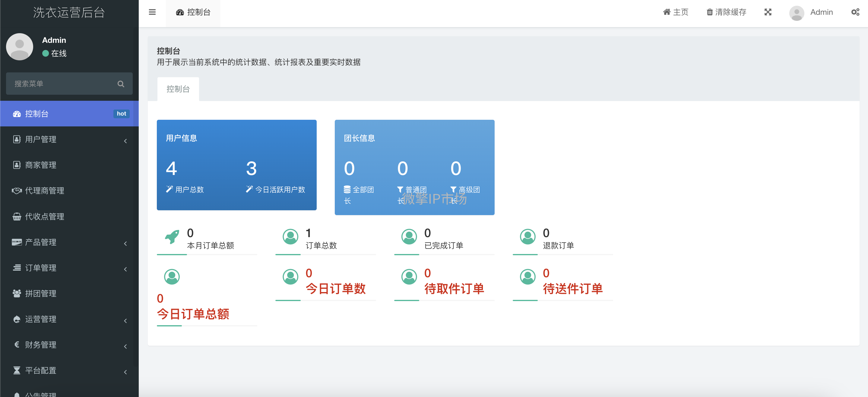
Task: Expand the 平台配置 submenu chevron
Action: pyautogui.click(x=125, y=372)
